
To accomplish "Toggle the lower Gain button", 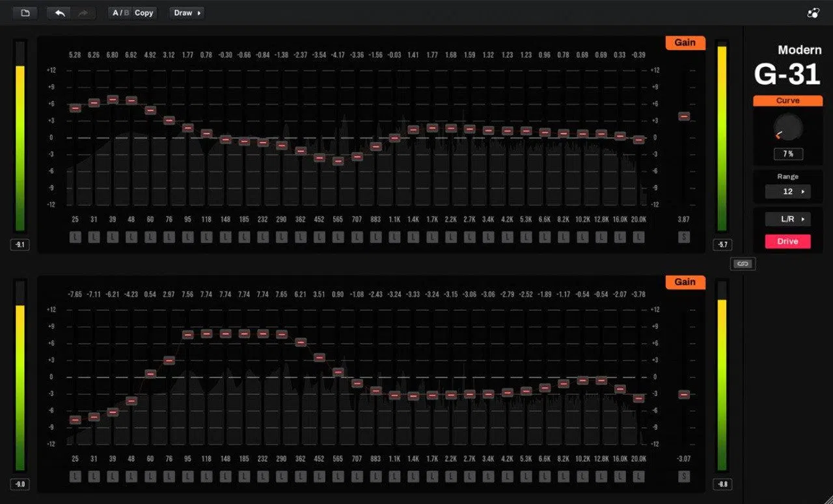I will pyautogui.click(x=685, y=282).
